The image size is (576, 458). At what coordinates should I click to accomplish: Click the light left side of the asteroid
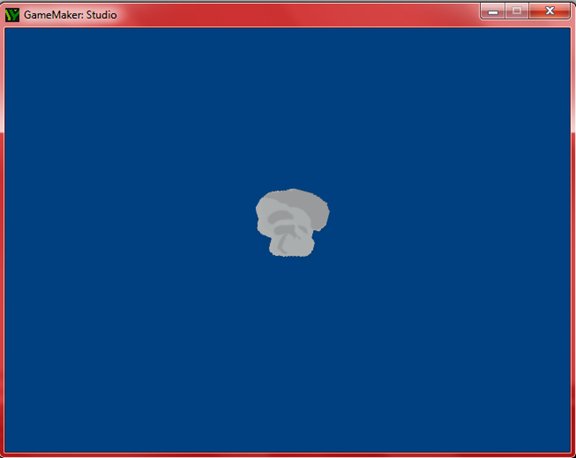coord(263,219)
